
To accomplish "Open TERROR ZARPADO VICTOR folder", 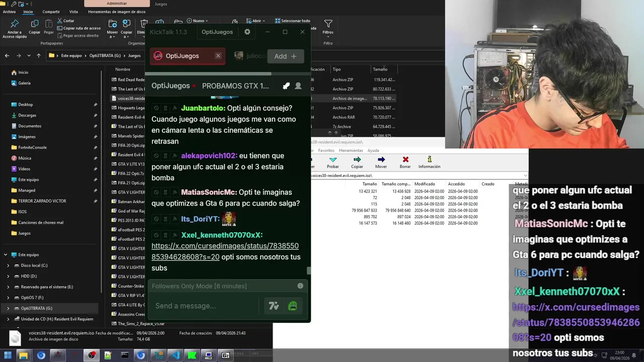I will pyautogui.click(x=42, y=201).
